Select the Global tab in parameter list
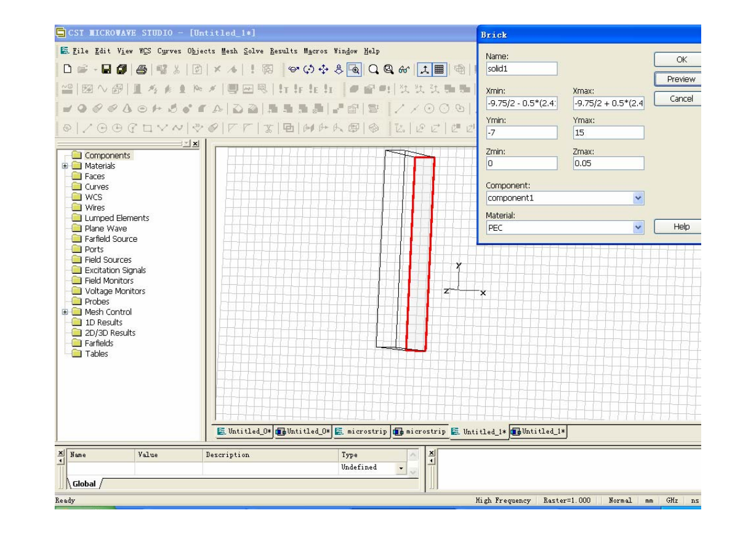Viewport: 756px width, 534px height. (x=84, y=484)
